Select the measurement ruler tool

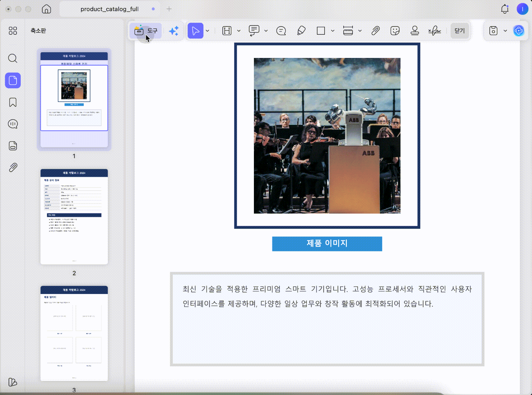348,31
